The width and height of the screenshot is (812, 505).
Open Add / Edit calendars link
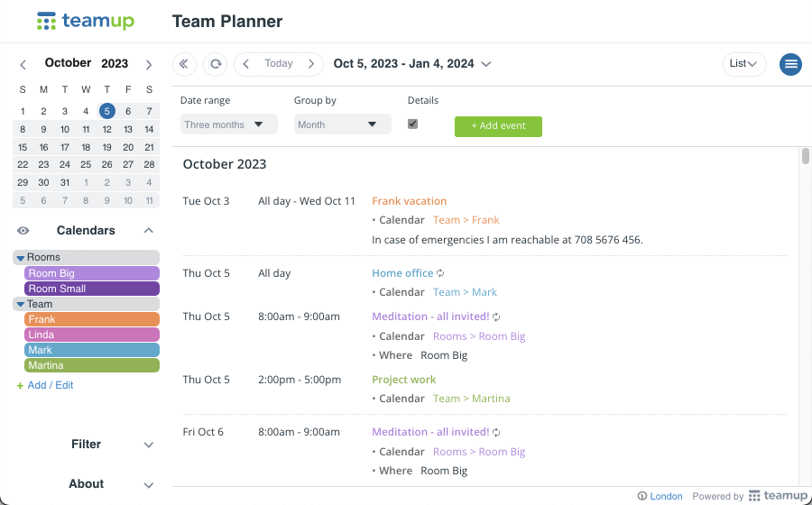point(45,385)
